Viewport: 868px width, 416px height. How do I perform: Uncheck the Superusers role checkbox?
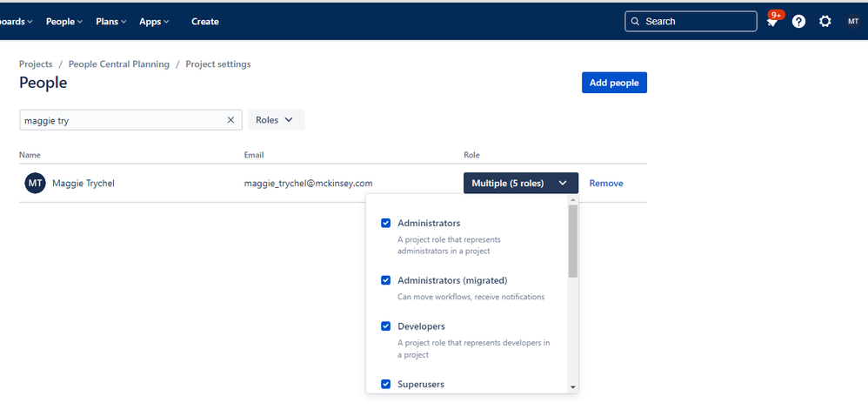pyautogui.click(x=386, y=384)
